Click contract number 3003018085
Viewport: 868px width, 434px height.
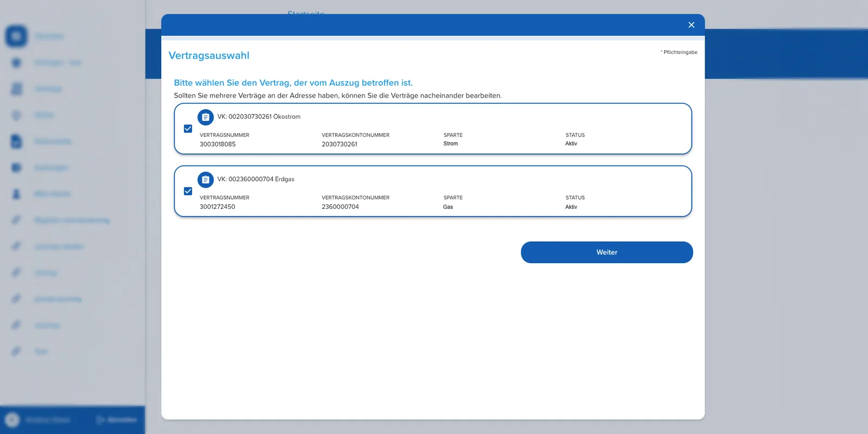218,144
